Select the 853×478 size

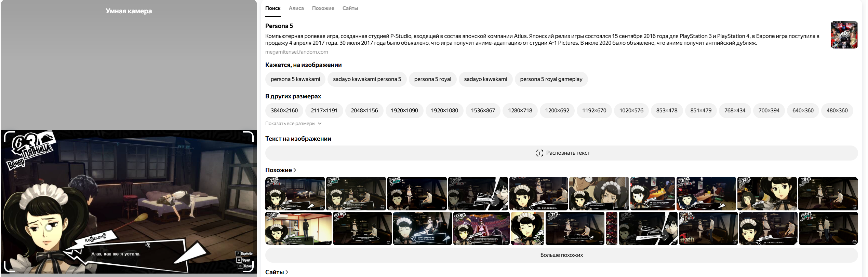point(667,111)
